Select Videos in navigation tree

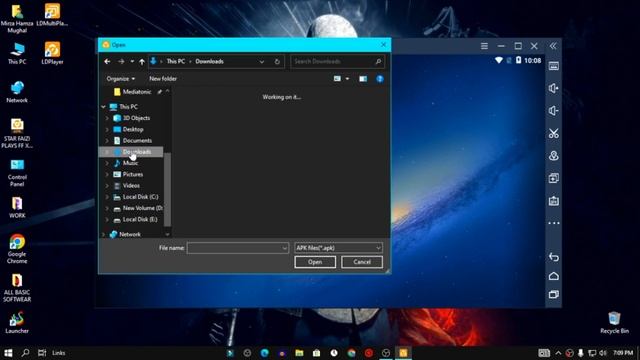pos(131,186)
